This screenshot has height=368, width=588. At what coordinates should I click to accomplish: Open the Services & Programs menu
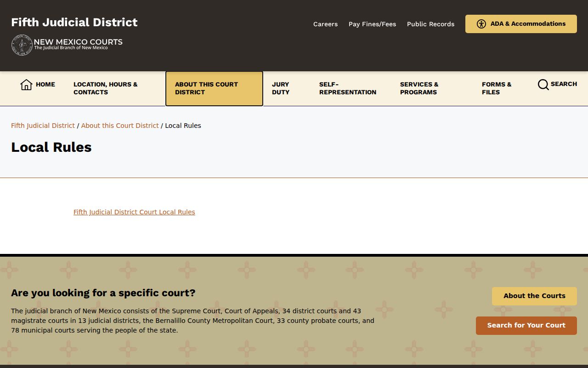pos(431,88)
